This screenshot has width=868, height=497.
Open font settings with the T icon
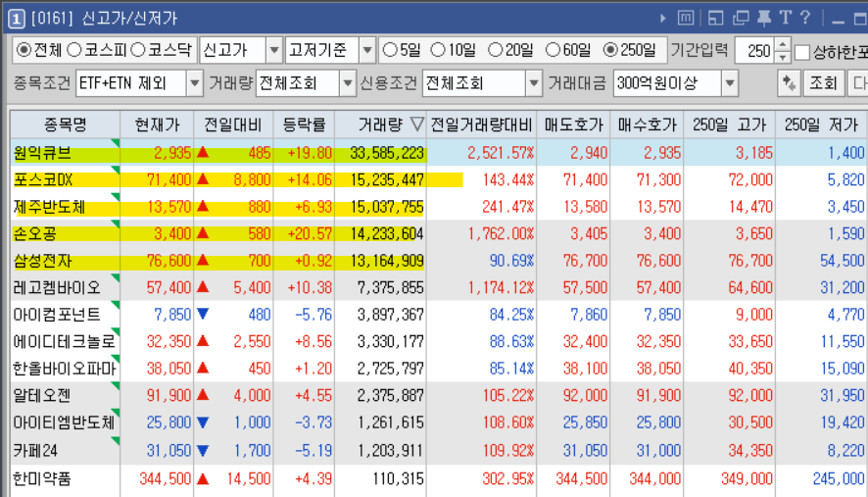785,18
